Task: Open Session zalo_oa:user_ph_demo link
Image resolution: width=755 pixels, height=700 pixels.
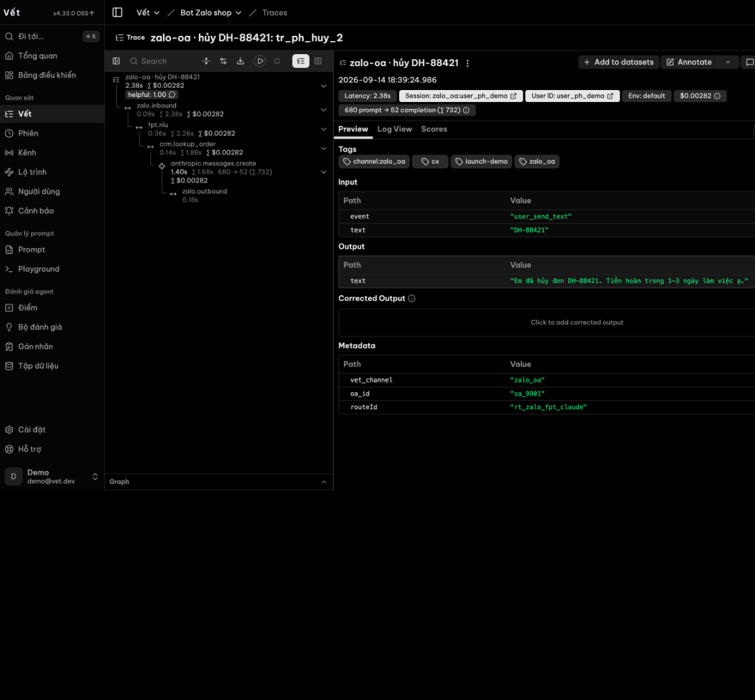Action: point(461,96)
